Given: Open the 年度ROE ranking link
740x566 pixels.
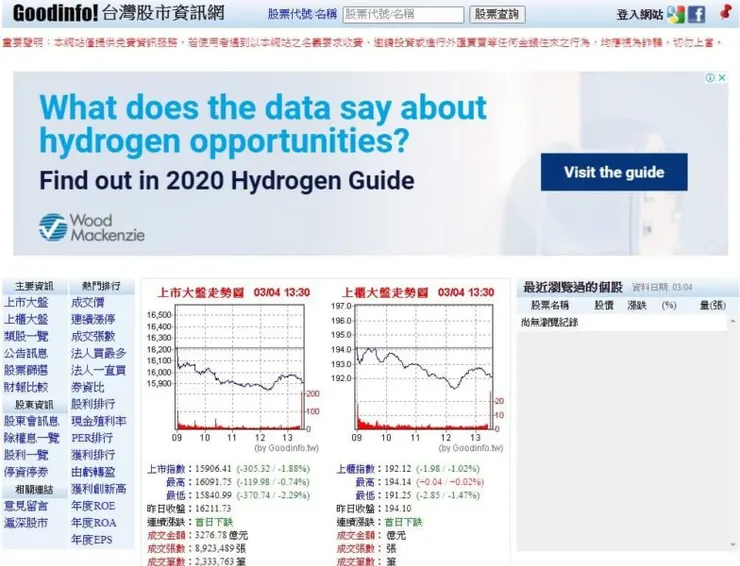Looking at the screenshot, I should (93, 506).
